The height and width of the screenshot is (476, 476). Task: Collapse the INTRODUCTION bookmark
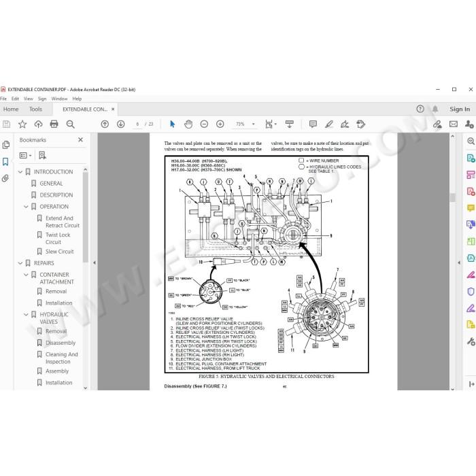coord(20,172)
